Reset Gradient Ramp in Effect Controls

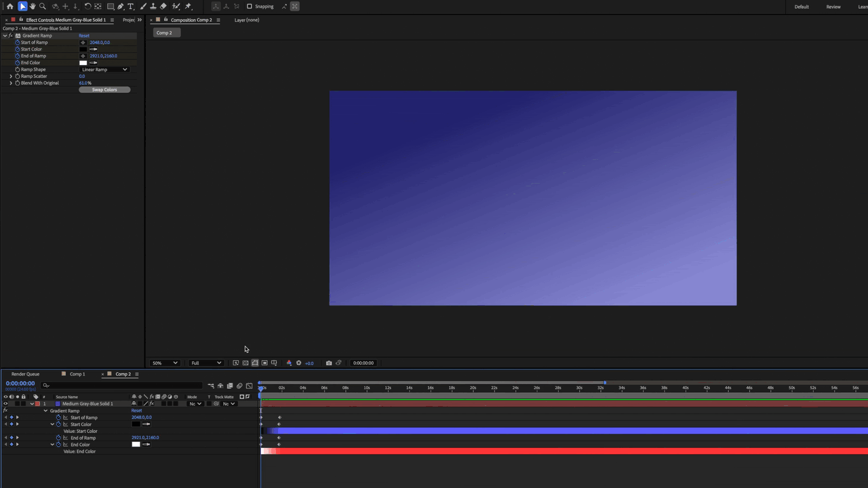point(84,35)
